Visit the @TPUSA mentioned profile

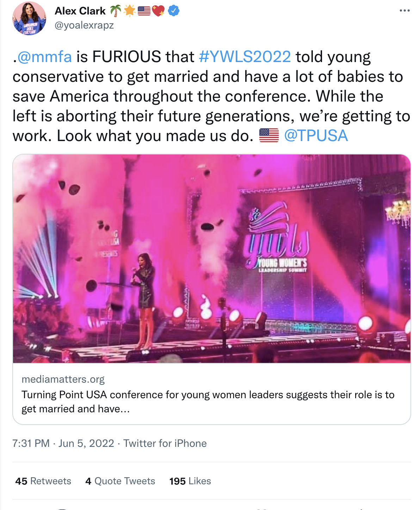click(x=316, y=136)
